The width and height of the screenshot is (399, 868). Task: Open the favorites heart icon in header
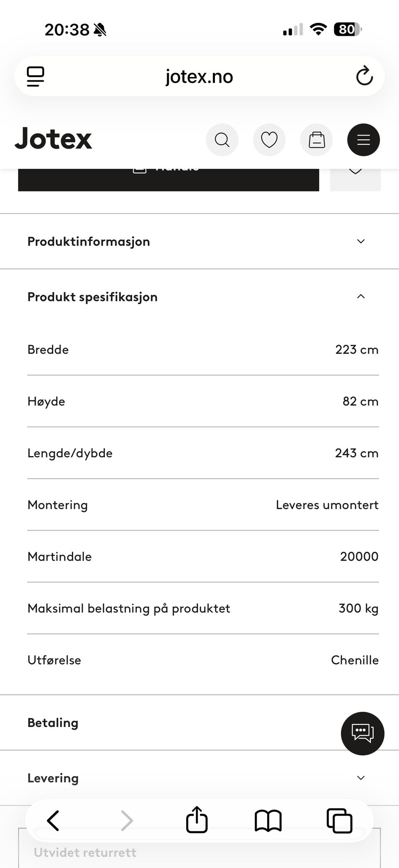pos(269,140)
